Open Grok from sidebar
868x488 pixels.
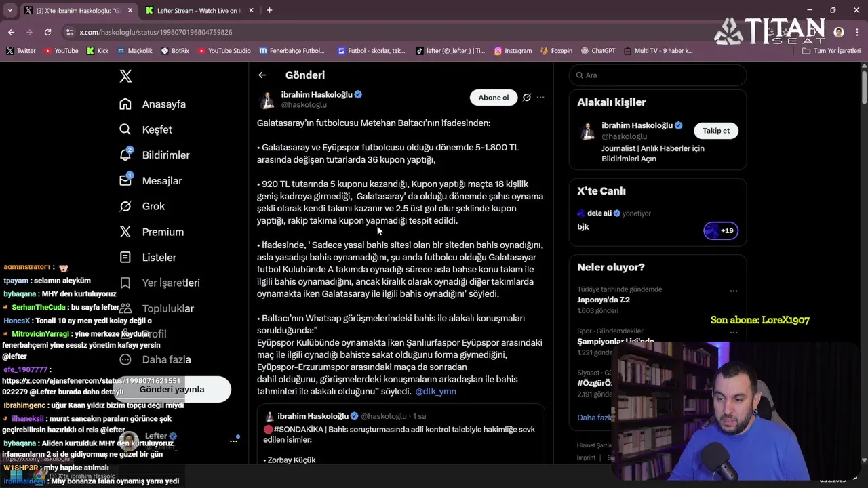tap(142, 206)
